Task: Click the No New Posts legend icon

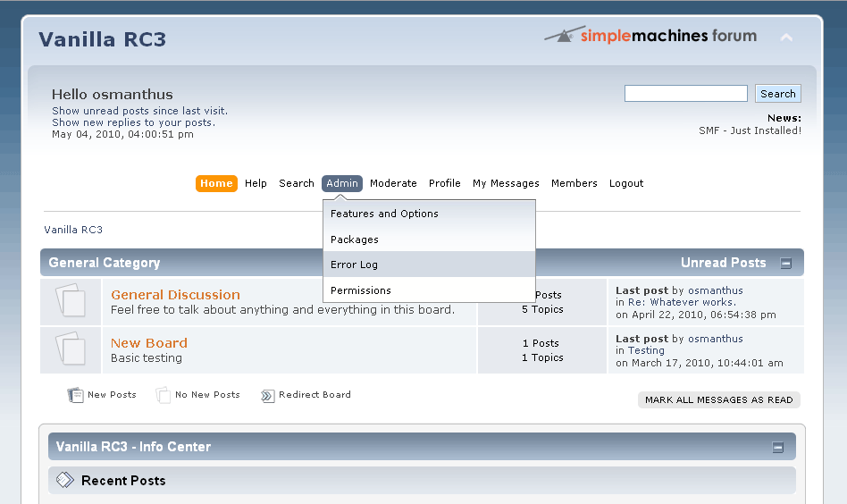Action: pyautogui.click(x=163, y=395)
